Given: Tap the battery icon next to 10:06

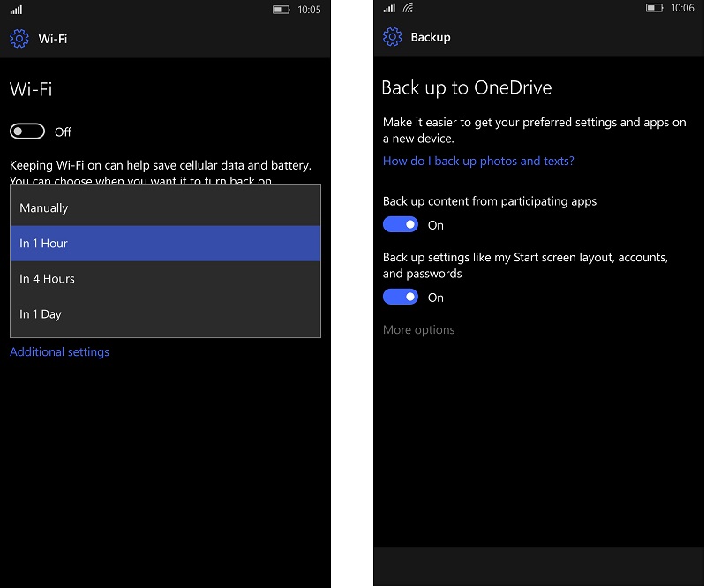Looking at the screenshot, I should click(654, 8).
